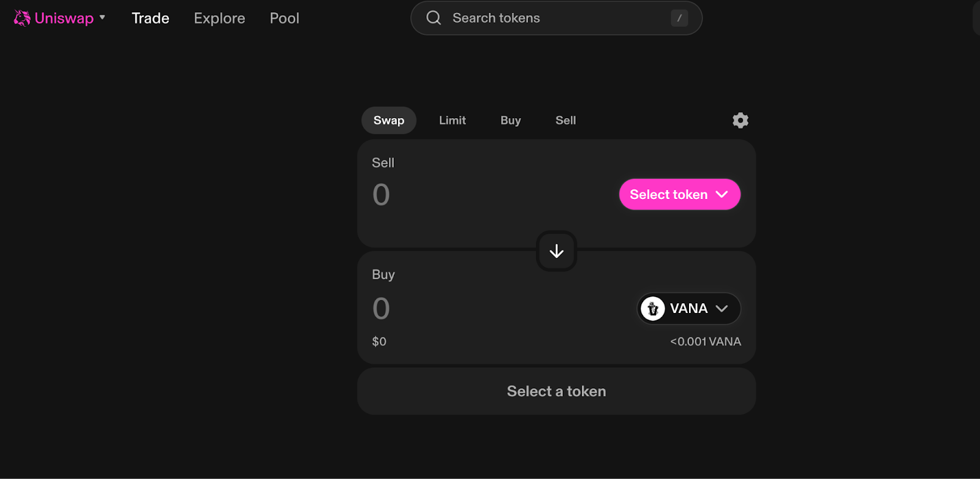The image size is (980, 479).
Task: Open the Trade navigation menu
Action: 150,18
